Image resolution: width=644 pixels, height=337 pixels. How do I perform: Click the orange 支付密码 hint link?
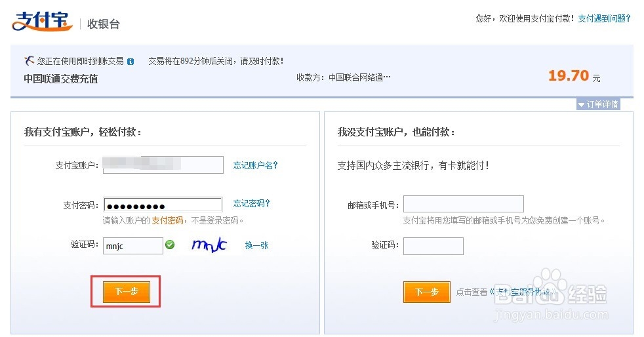[x=167, y=220]
